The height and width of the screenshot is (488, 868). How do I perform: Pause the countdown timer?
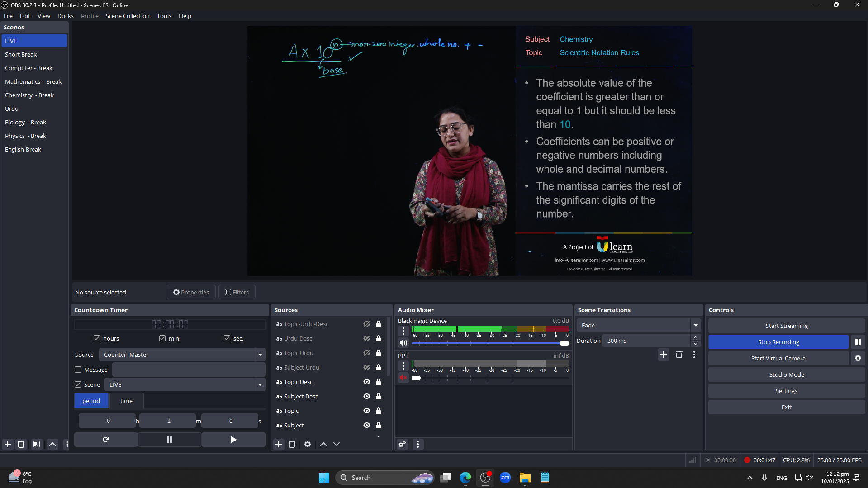pos(170,440)
